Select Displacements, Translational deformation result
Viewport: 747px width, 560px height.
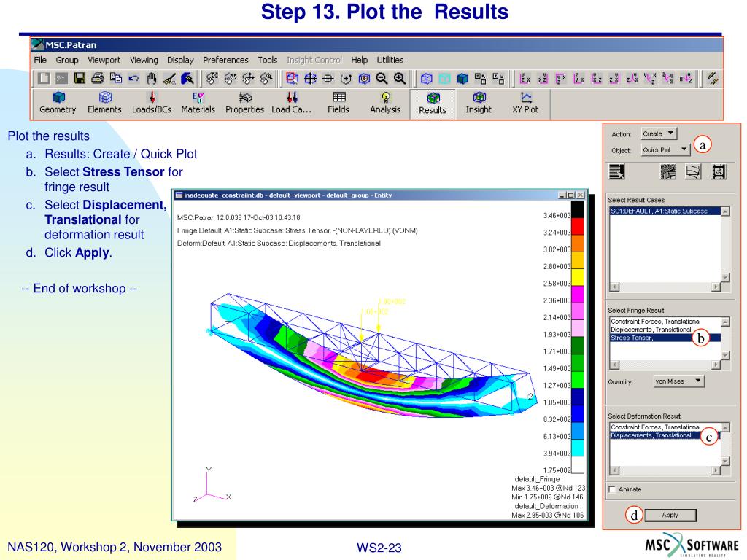coord(665,435)
